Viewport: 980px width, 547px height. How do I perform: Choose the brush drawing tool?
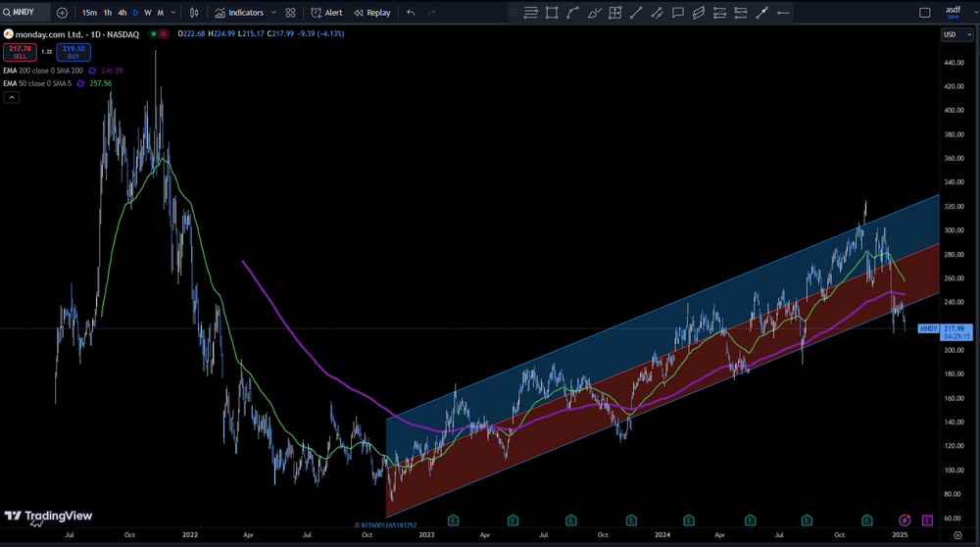(594, 13)
